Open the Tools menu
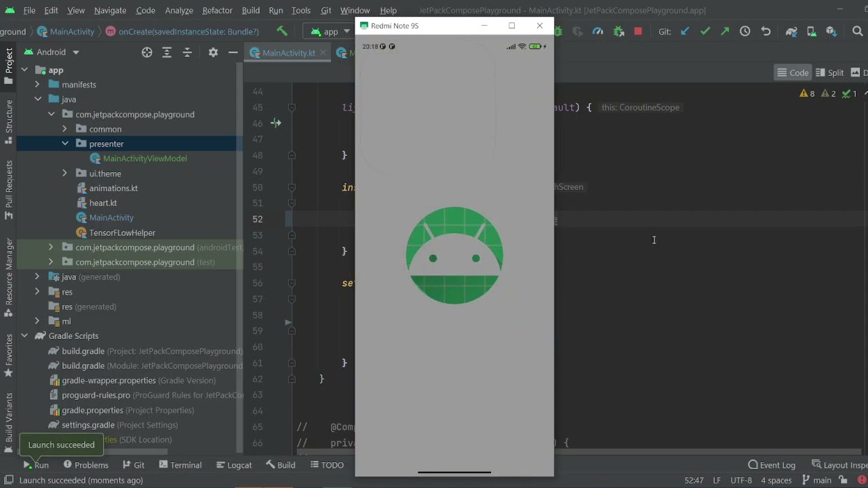868x488 pixels. point(300,10)
